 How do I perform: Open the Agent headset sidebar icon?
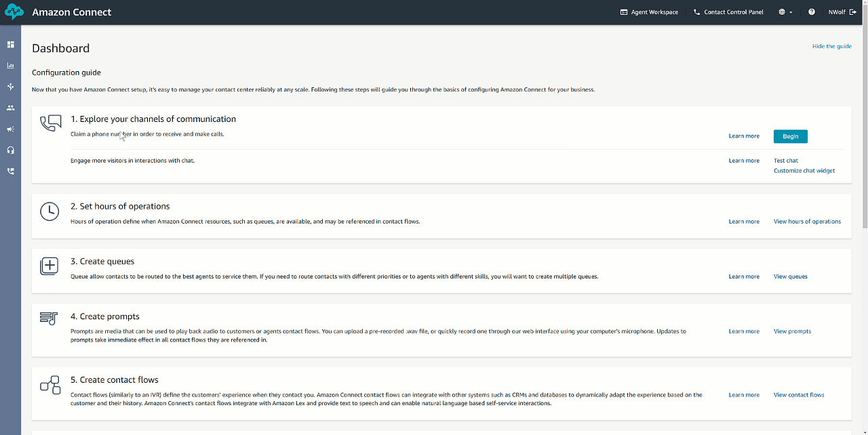coord(10,150)
